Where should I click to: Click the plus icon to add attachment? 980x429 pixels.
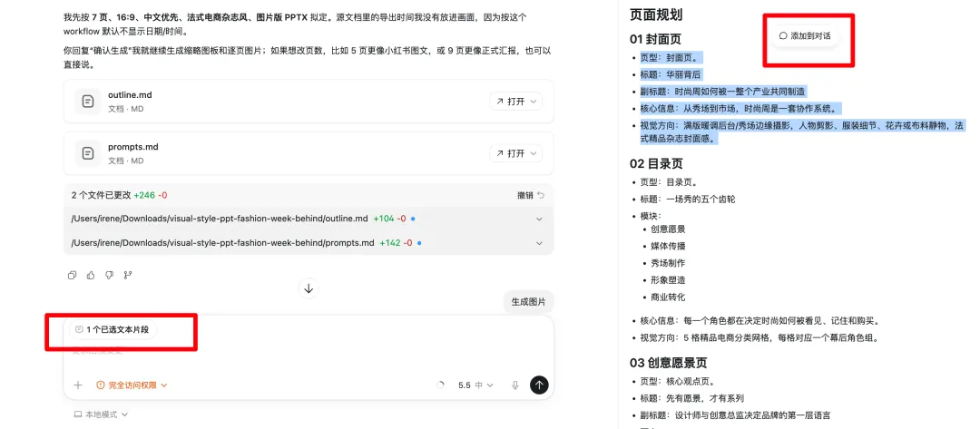pyautogui.click(x=78, y=385)
